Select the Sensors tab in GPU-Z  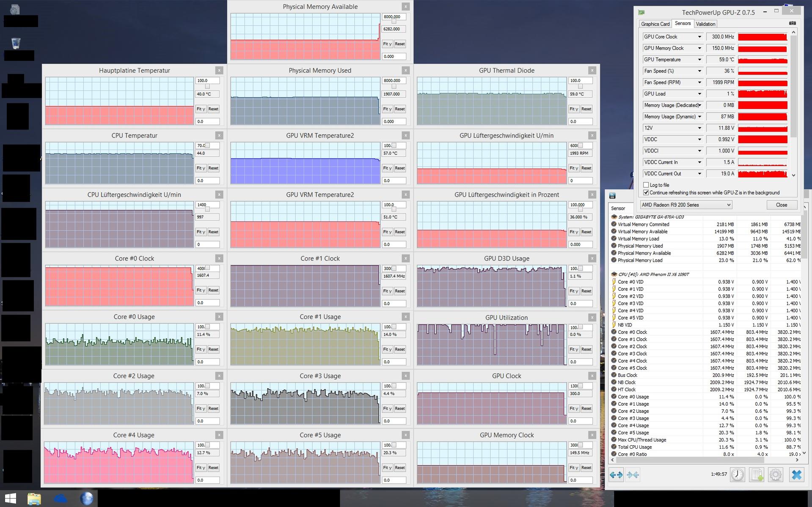coord(683,23)
